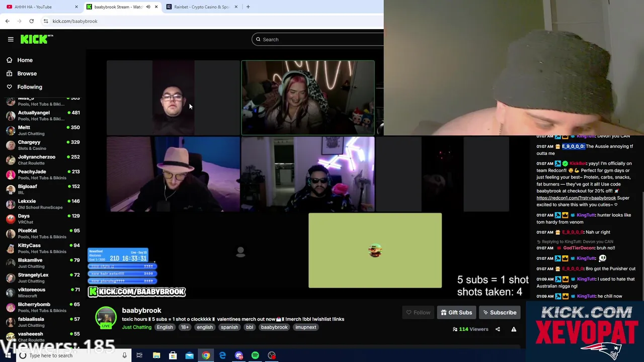Open Task View from the taskbar
This screenshot has height=362, width=644.
[139, 355]
